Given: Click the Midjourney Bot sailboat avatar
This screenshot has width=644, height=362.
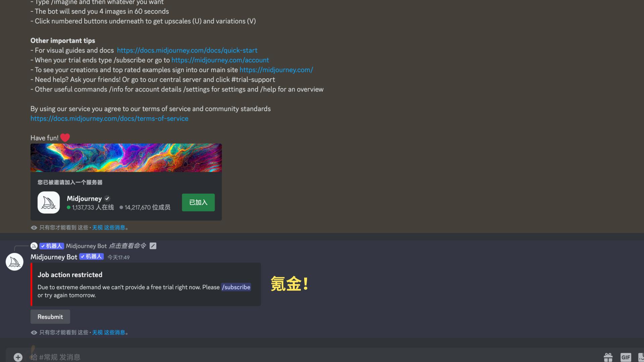Looking at the screenshot, I should tap(14, 262).
